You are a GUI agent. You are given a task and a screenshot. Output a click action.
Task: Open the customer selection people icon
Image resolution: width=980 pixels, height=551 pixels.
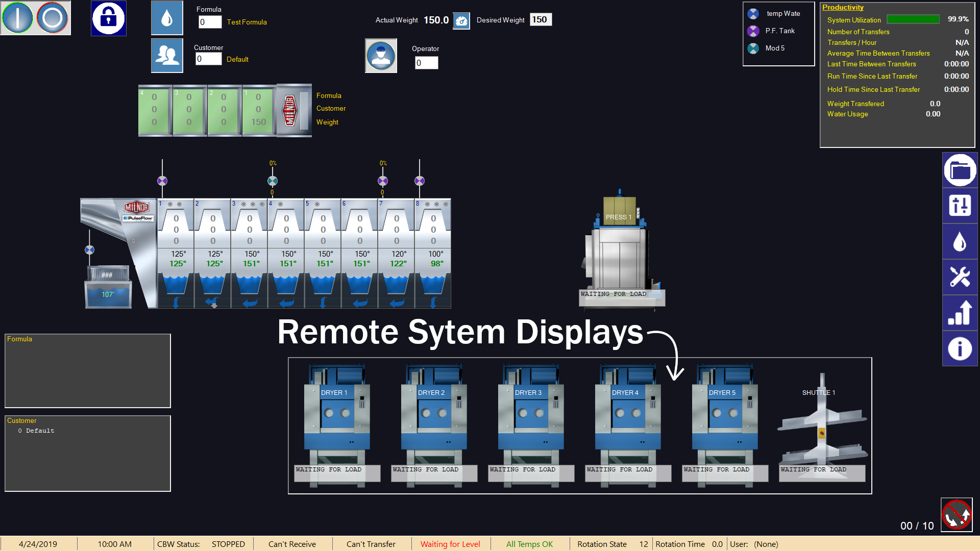point(167,56)
